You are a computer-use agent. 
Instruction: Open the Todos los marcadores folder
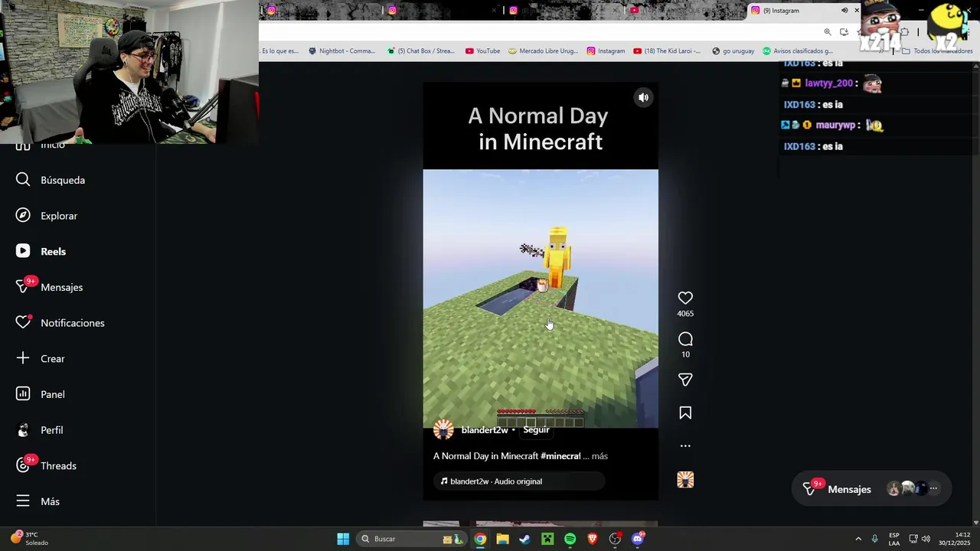pyautogui.click(x=937, y=51)
